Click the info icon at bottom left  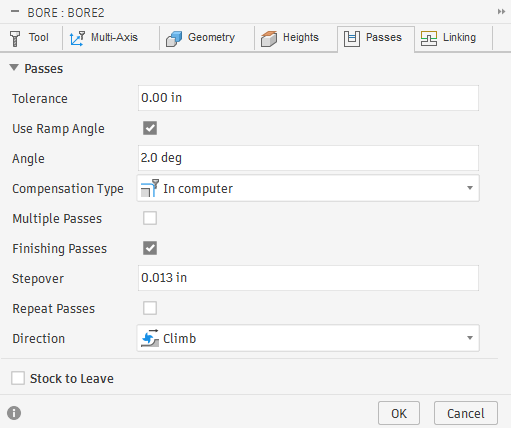[14, 413]
